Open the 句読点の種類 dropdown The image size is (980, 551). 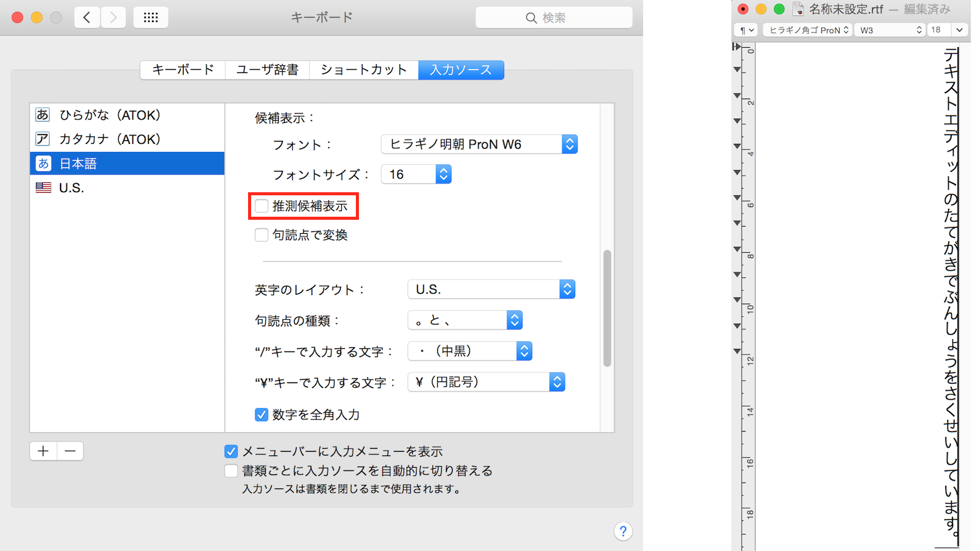465,320
